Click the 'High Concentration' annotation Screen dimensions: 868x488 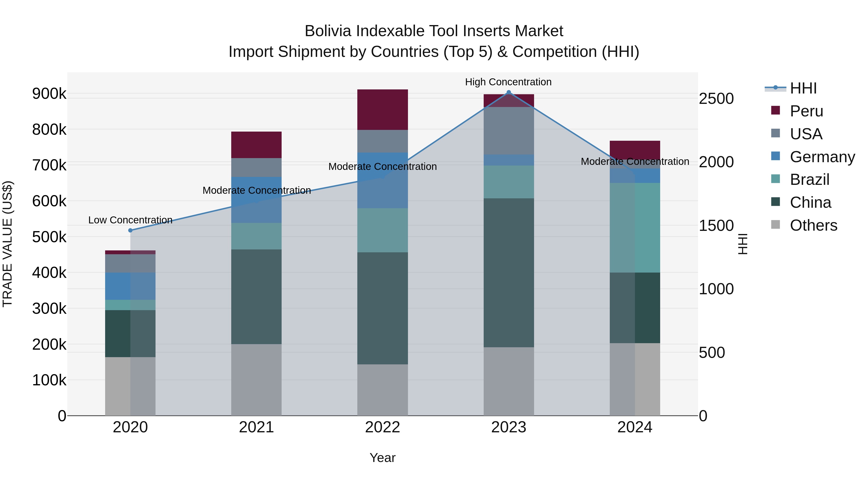coord(508,82)
